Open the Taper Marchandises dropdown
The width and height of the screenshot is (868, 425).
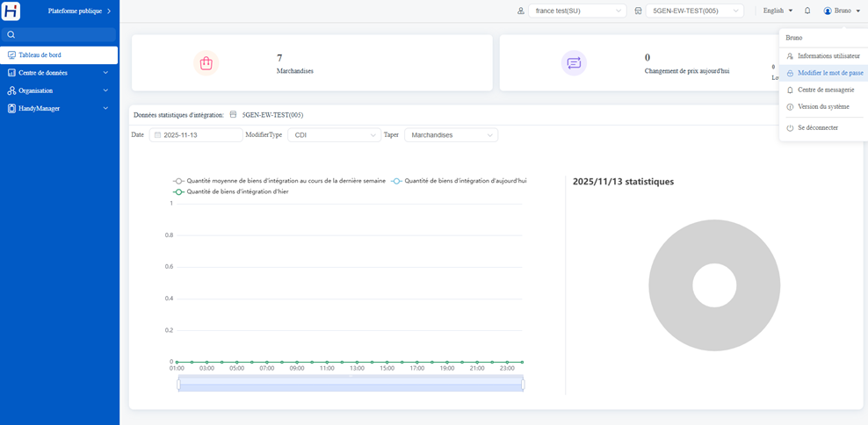click(x=452, y=135)
